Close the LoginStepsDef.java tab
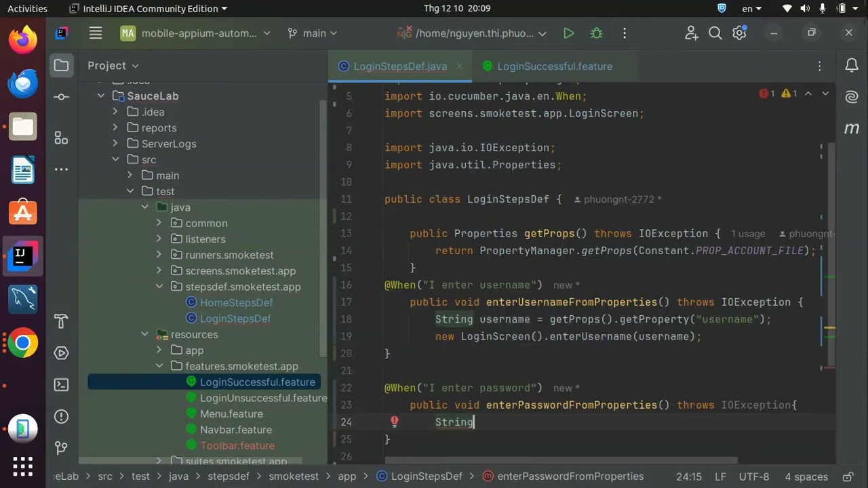 (460, 66)
